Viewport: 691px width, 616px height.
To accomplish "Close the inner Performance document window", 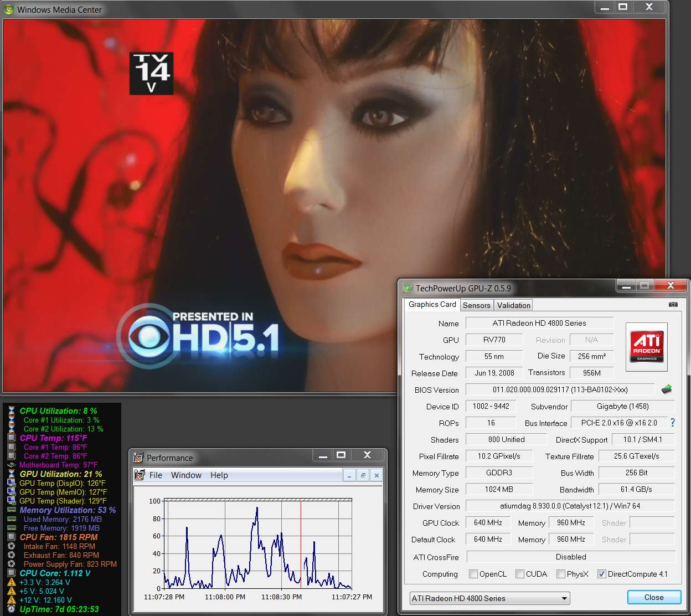I will tap(377, 475).
